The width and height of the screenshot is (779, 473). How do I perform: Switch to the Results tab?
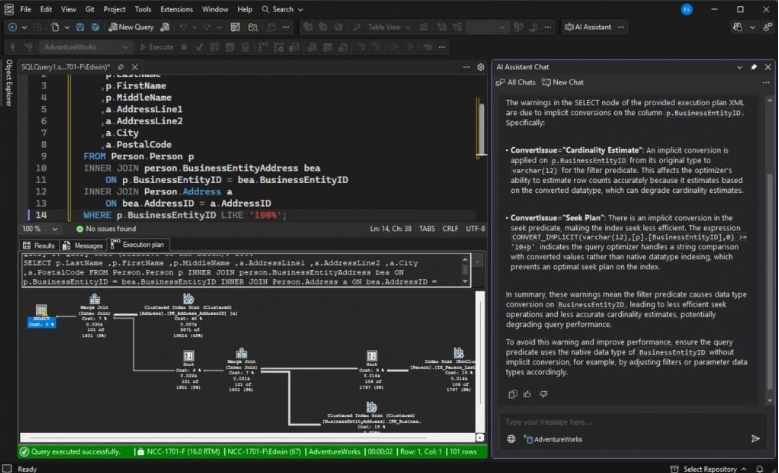coord(39,245)
